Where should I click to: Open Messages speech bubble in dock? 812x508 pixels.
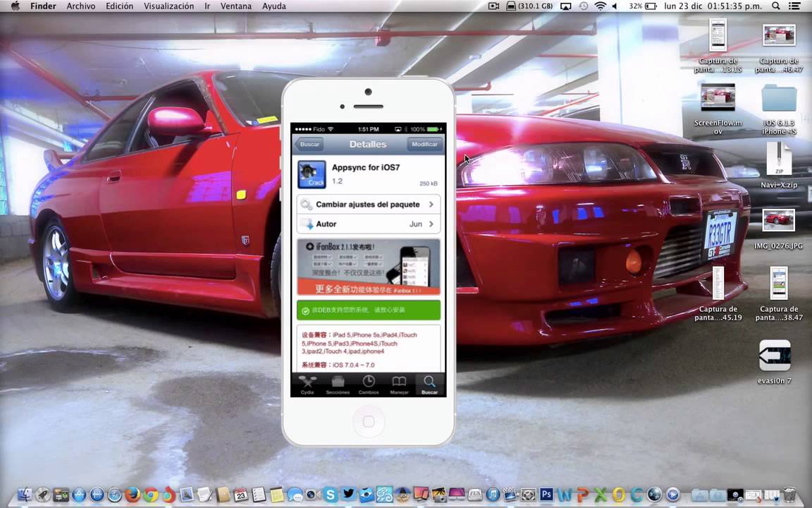click(295, 495)
